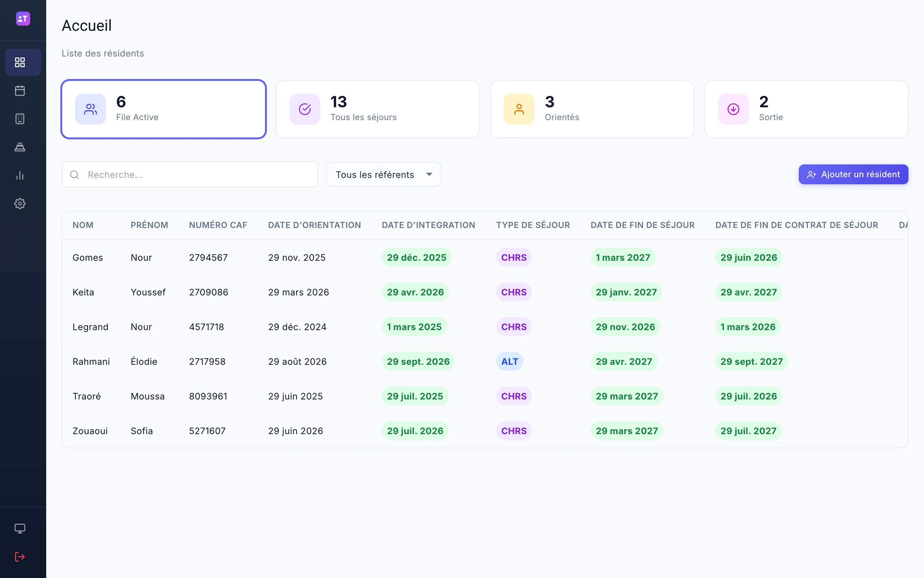
Task: Open the Keita resident row
Action: [485, 292]
